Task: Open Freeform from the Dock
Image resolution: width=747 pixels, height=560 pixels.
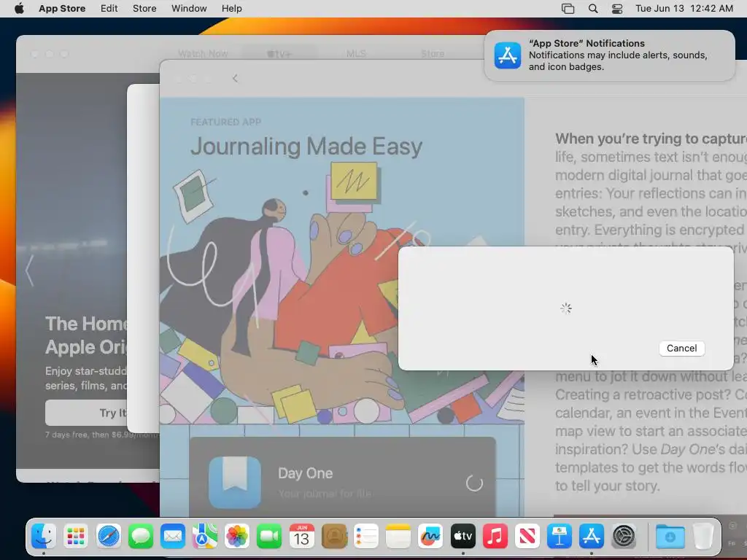Action: [430, 537]
